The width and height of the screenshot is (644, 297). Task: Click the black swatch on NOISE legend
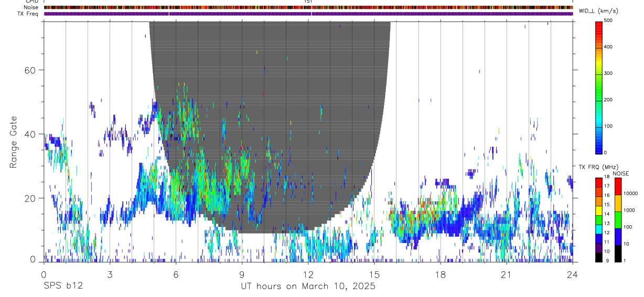click(x=618, y=254)
